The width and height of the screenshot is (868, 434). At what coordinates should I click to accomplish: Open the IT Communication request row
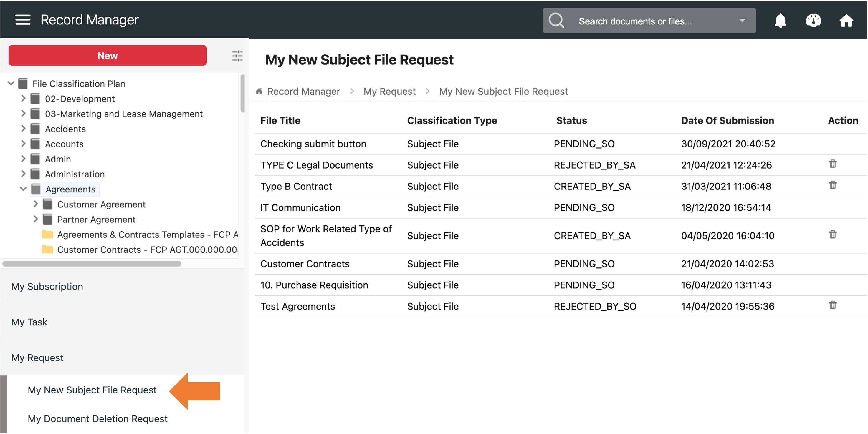(561, 208)
